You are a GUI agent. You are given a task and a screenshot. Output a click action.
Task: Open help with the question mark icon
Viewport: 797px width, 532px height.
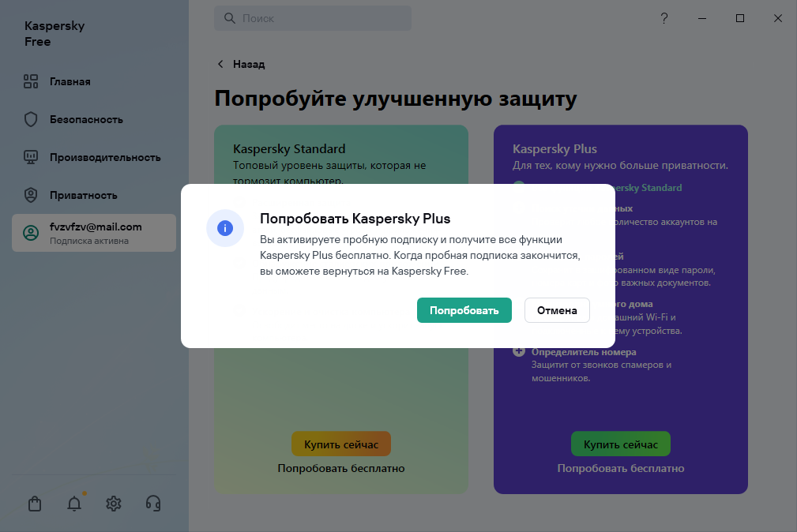click(664, 18)
